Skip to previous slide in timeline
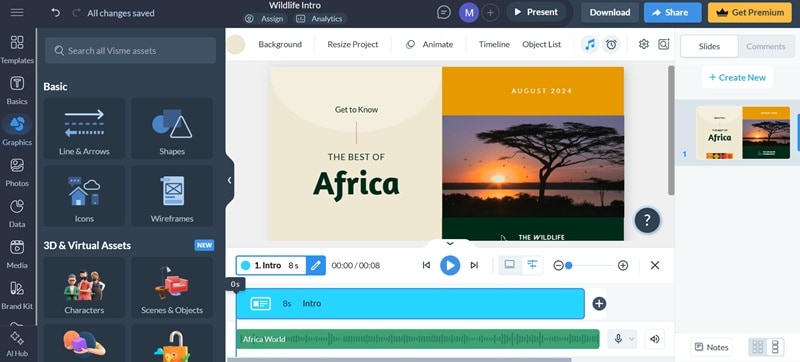 tap(426, 265)
